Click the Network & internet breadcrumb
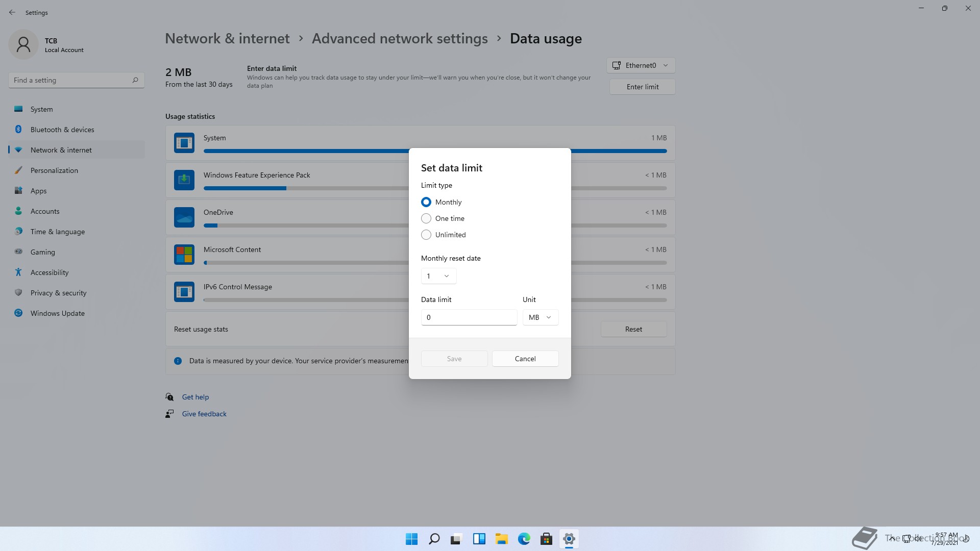This screenshot has height=551, width=980. click(x=227, y=38)
